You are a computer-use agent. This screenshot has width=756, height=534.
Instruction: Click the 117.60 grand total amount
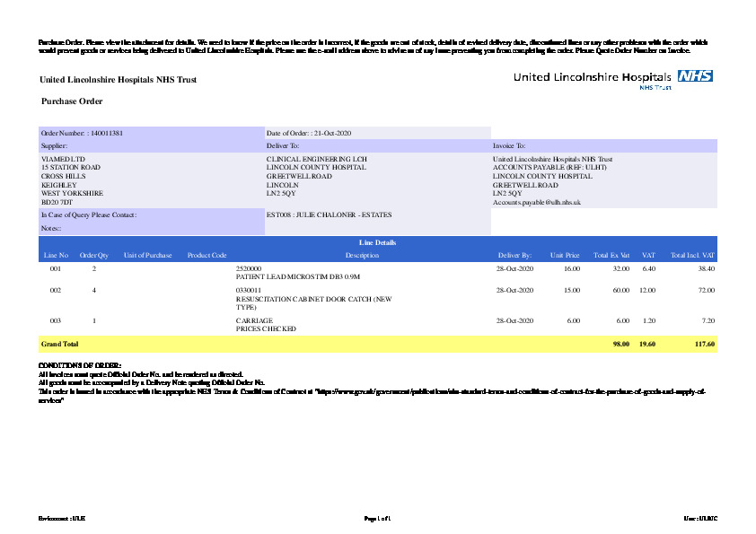pyautogui.click(x=704, y=344)
